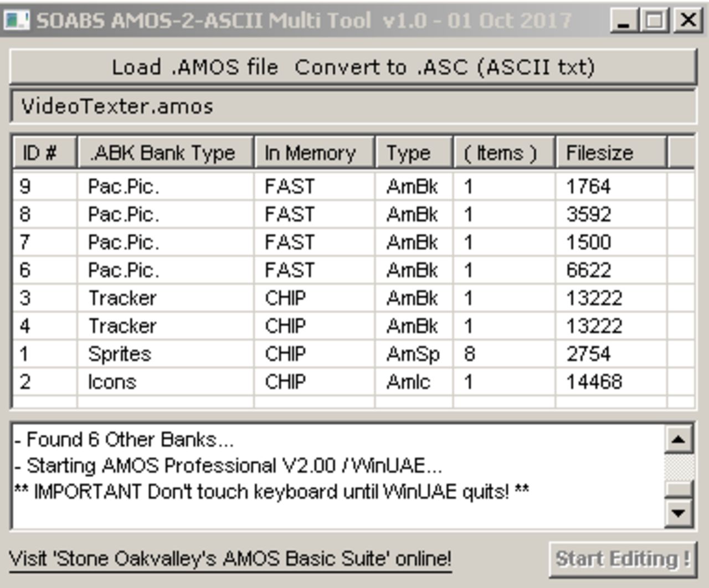Open Stone Oakvalley's AMOS Basic Suite link
Screen dimensions: 709x588
point(230,559)
